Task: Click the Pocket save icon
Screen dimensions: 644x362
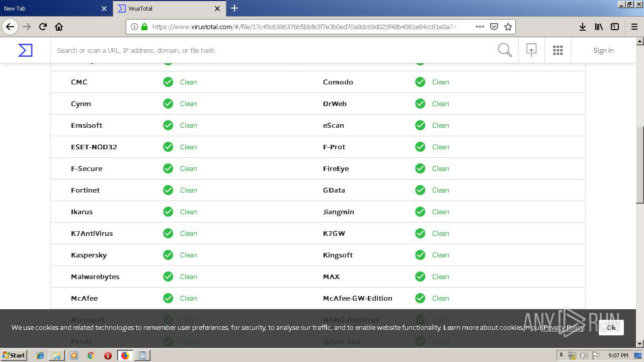Action: (494, 27)
